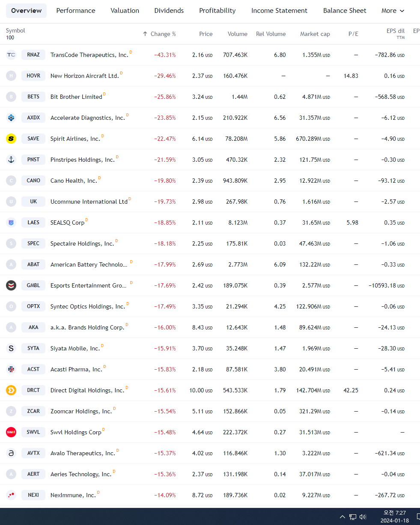Open the NEXI ticker symbol
Image resolution: width=420 pixels, height=525 pixels.
pos(33,495)
